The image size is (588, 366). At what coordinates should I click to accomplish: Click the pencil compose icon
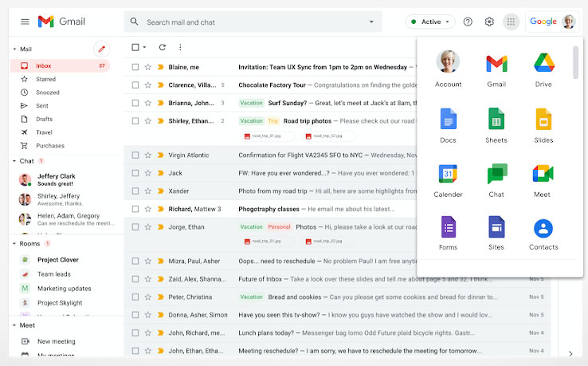pyautogui.click(x=102, y=49)
